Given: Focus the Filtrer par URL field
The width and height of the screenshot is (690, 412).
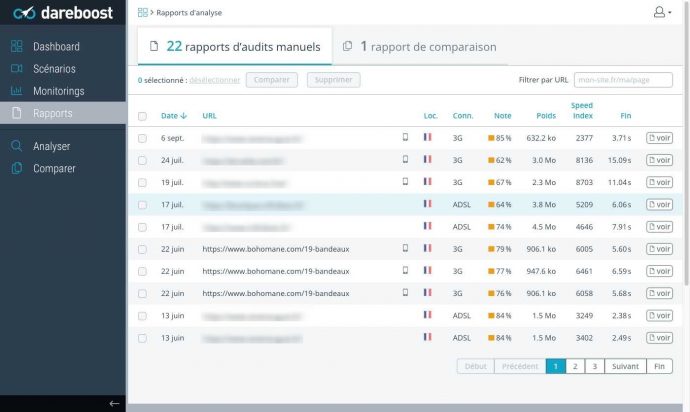Looking at the screenshot, I should [623, 80].
